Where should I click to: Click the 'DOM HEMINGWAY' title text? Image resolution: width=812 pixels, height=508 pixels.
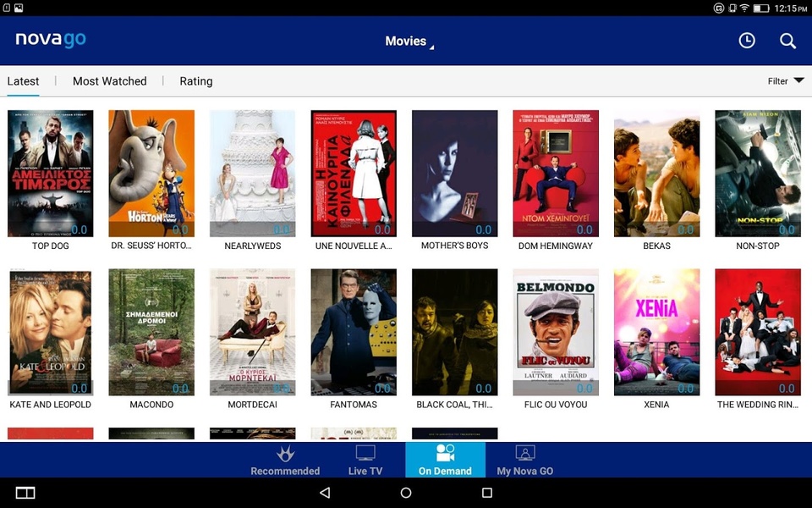tap(556, 246)
